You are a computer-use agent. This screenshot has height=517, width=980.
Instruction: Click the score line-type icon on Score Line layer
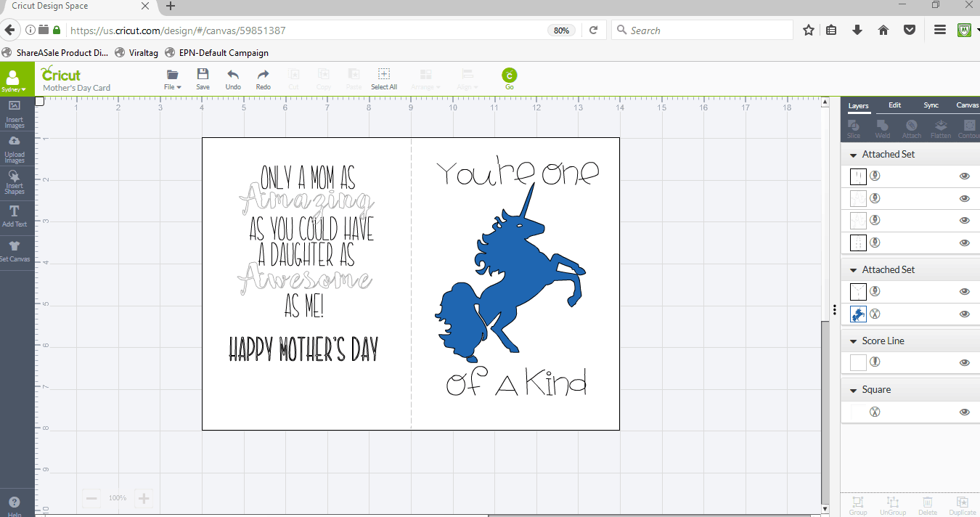875,362
